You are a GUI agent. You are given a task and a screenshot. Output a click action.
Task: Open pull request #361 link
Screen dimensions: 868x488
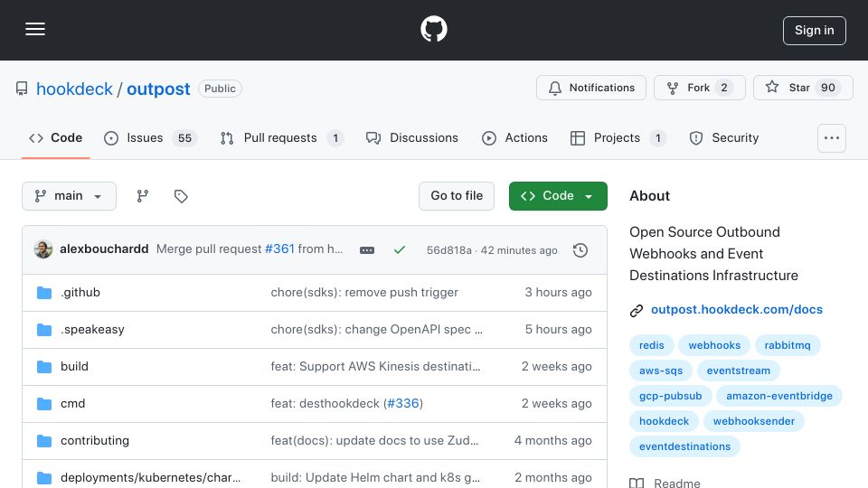click(279, 249)
